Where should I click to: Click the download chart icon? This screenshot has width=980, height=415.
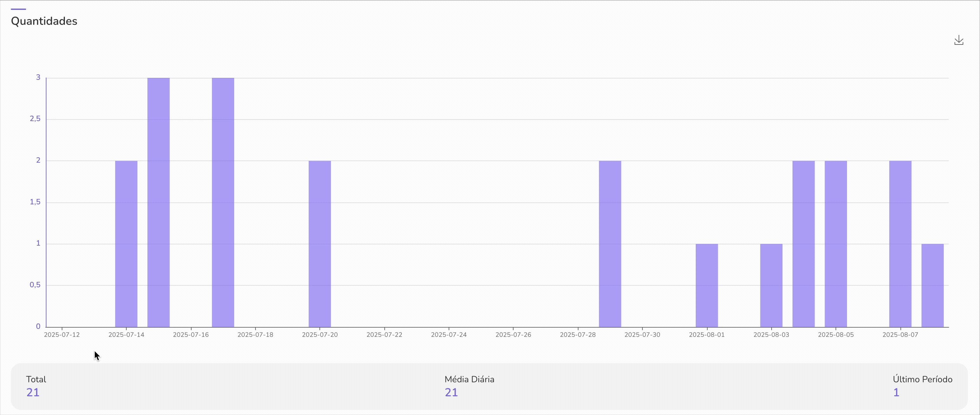(x=959, y=40)
